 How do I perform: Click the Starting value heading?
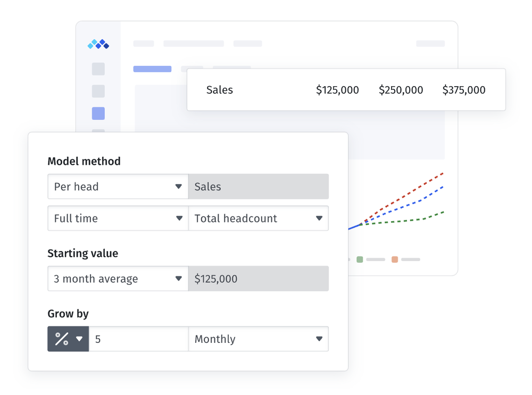pos(83,253)
